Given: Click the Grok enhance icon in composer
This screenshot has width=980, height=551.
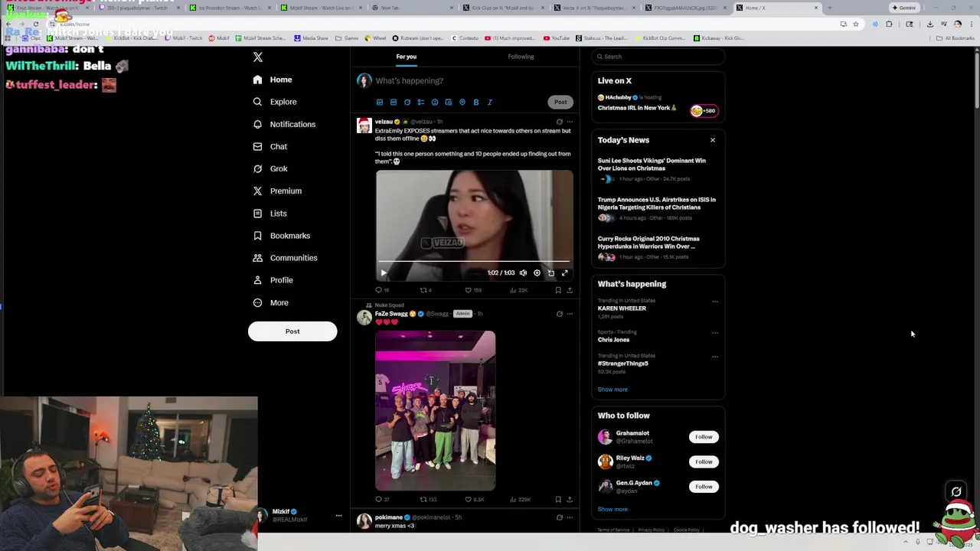Looking at the screenshot, I should coord(407,103).
